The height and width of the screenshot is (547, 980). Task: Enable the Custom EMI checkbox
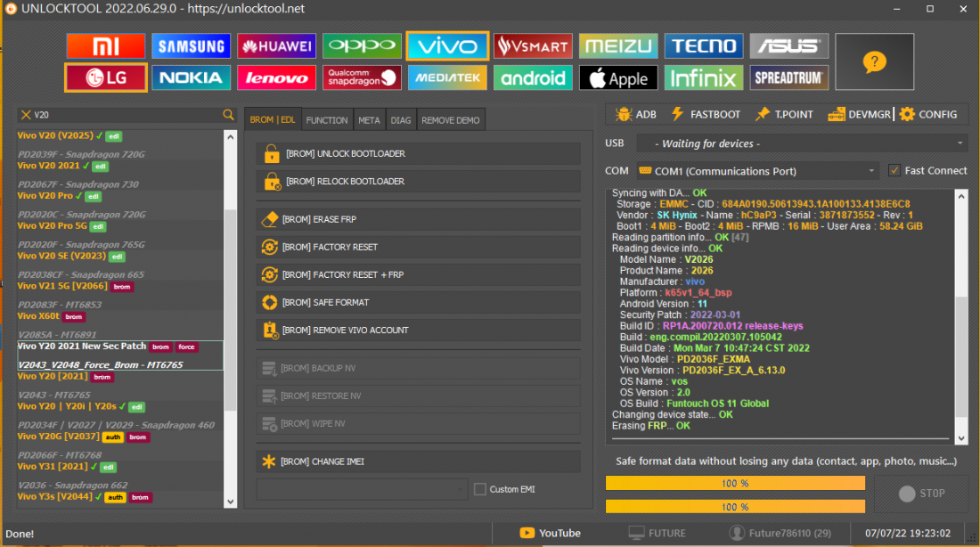(x=480, y=489)
